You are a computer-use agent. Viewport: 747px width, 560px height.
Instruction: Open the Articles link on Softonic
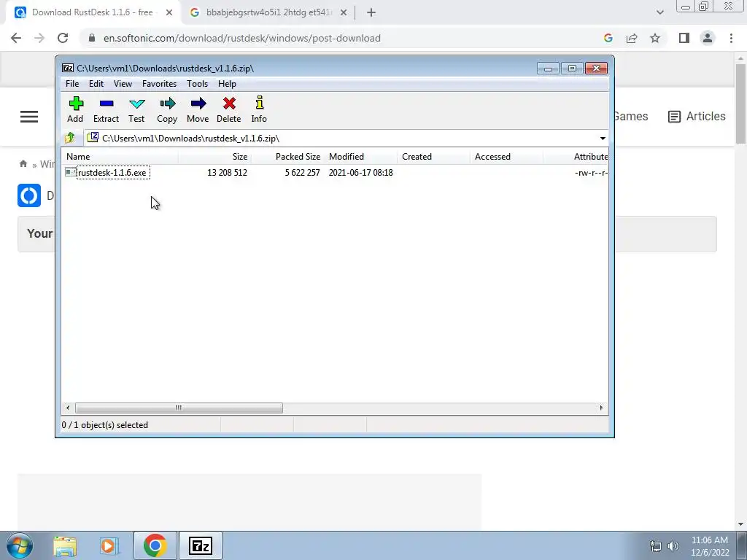click(x=697, y=117)
